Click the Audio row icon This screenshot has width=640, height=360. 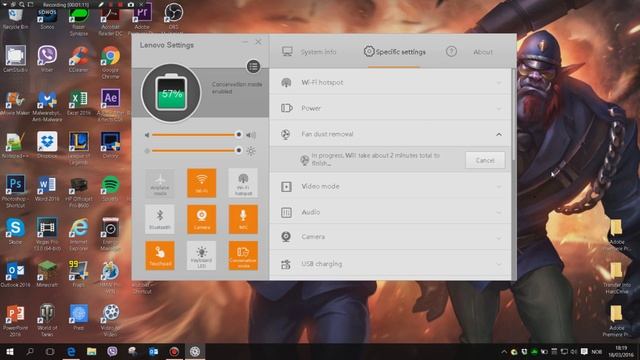[286, 212]
